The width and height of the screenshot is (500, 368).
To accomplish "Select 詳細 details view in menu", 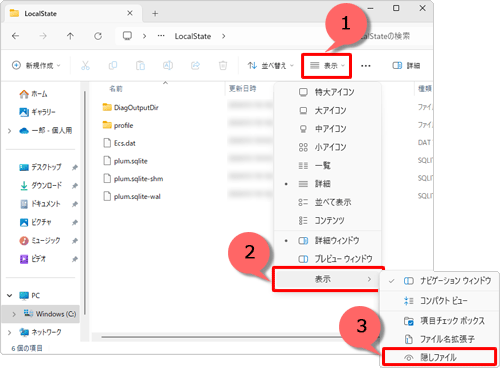I will [327, 184].
